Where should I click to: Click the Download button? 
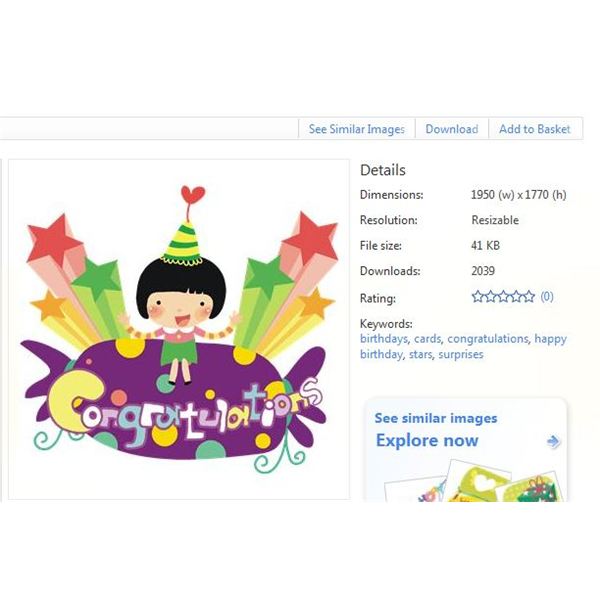tap(452, 129)
